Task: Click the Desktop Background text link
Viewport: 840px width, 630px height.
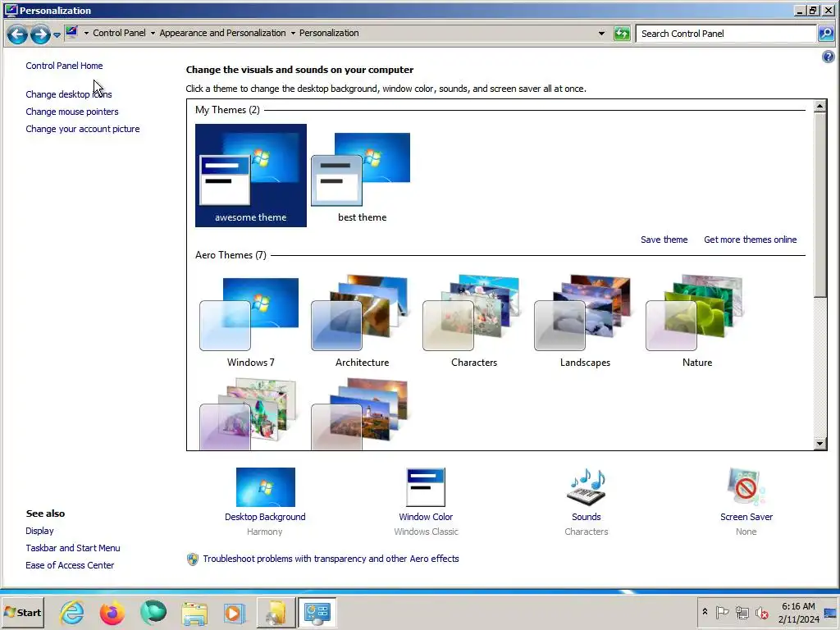Action: click(x=265, y=517)
